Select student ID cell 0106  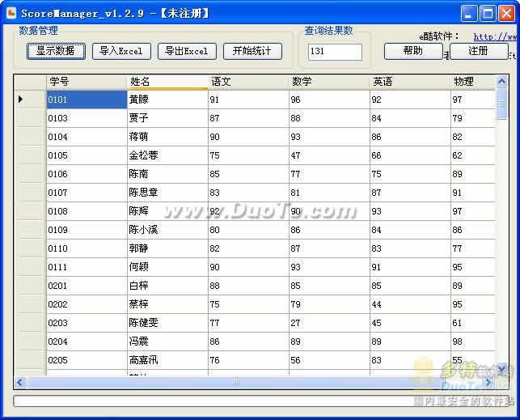click(x=87, y=174)
